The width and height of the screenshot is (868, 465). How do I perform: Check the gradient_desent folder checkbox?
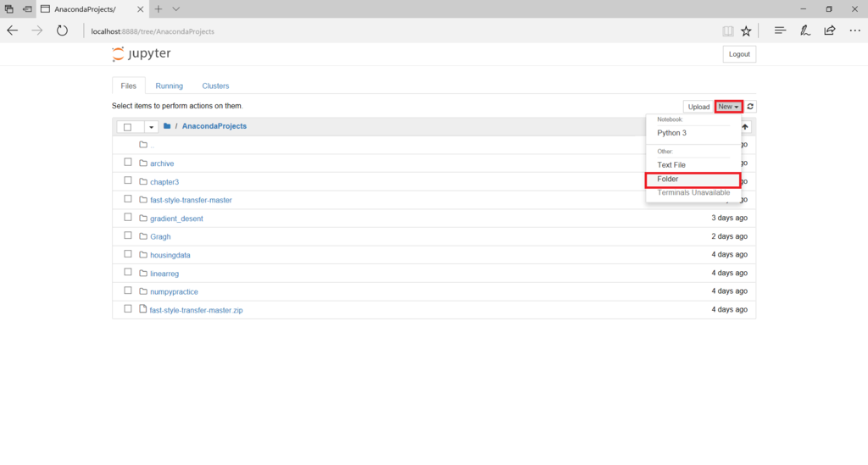[128, 218]
